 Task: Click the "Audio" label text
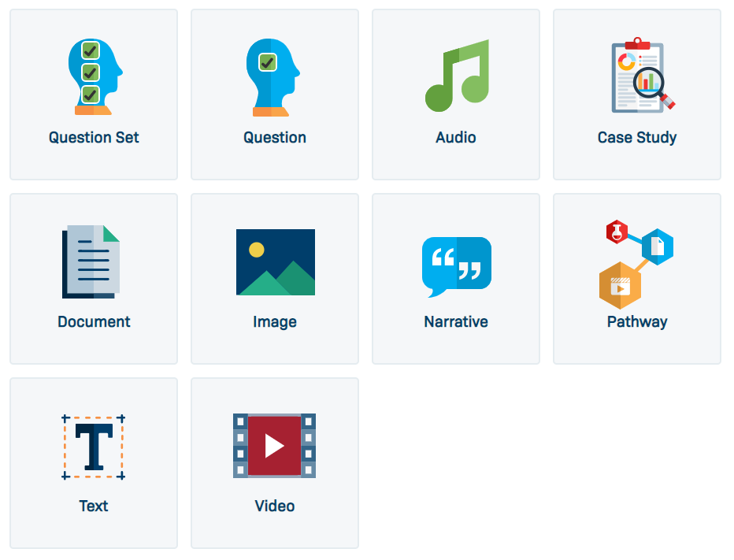456,137
